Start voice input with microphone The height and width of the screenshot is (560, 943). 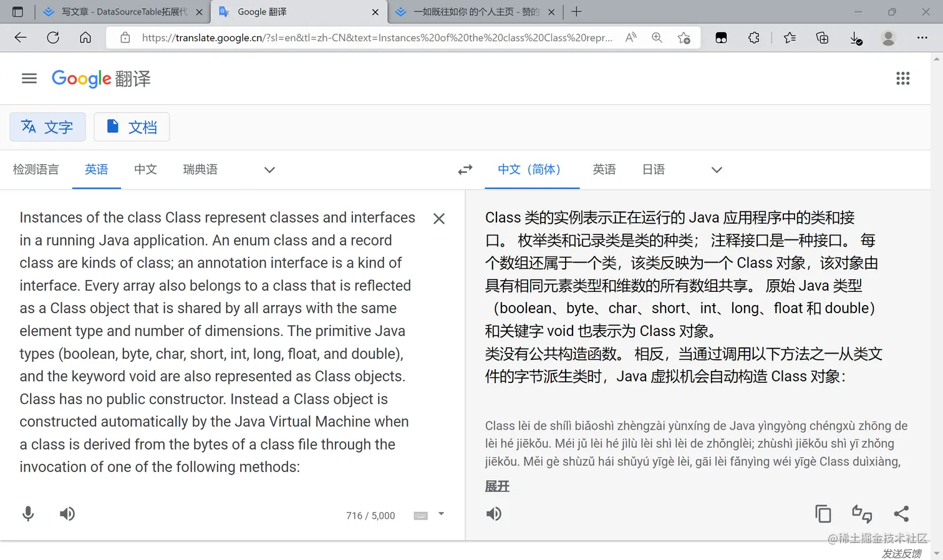pyautogui.click(x=28, y=514)
